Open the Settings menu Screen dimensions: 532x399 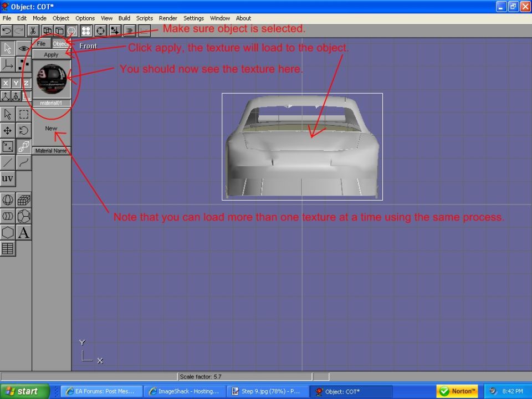[194, 18]
